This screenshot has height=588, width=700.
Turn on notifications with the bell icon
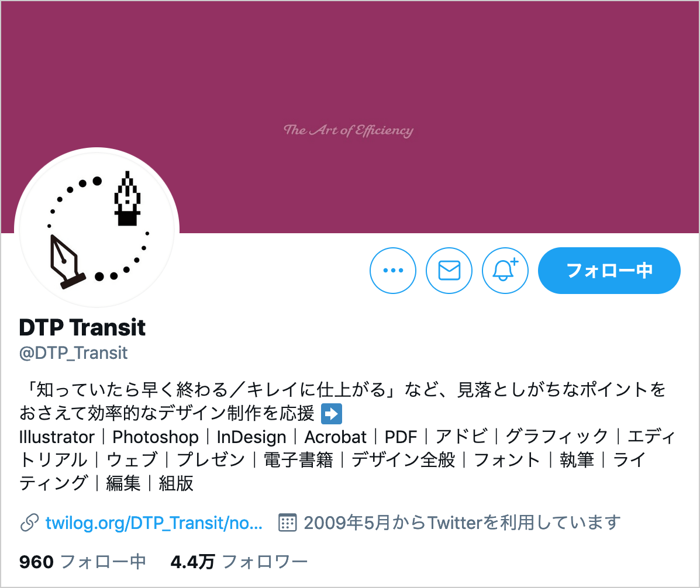505,271
